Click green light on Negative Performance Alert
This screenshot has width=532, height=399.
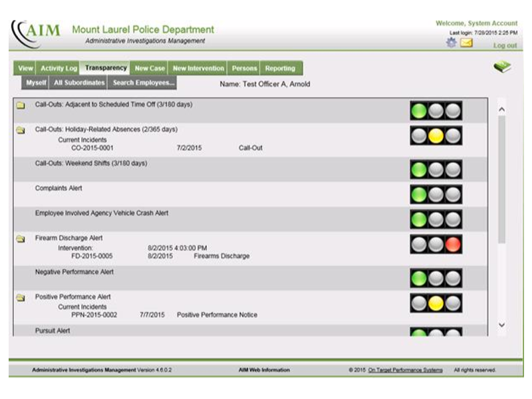(x=418, y=279)
